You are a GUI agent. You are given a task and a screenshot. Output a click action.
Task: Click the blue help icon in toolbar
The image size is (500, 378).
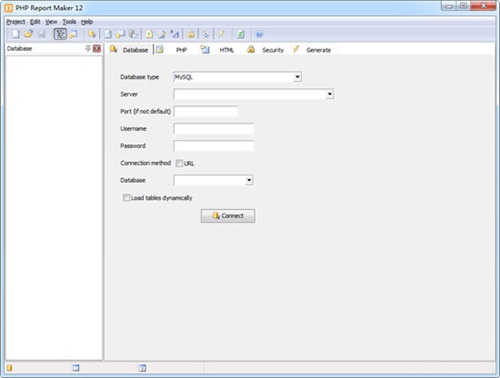259,34
